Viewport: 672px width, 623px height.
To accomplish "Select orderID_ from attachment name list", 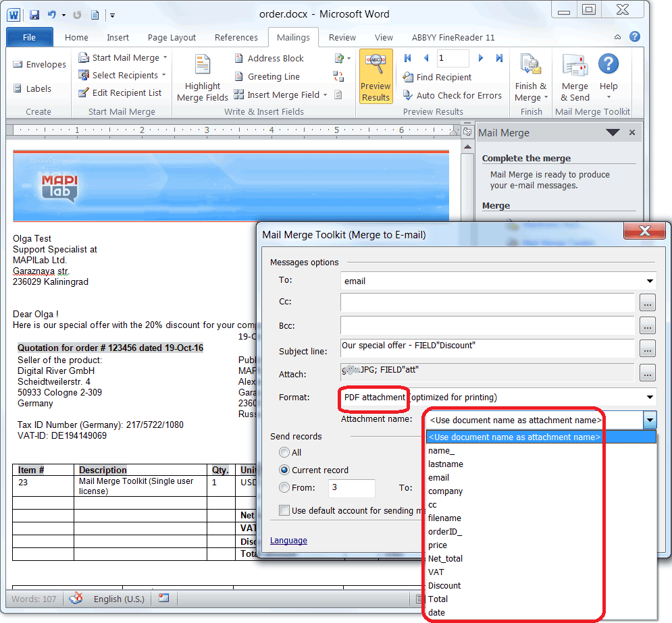I will tap(445, 531).
